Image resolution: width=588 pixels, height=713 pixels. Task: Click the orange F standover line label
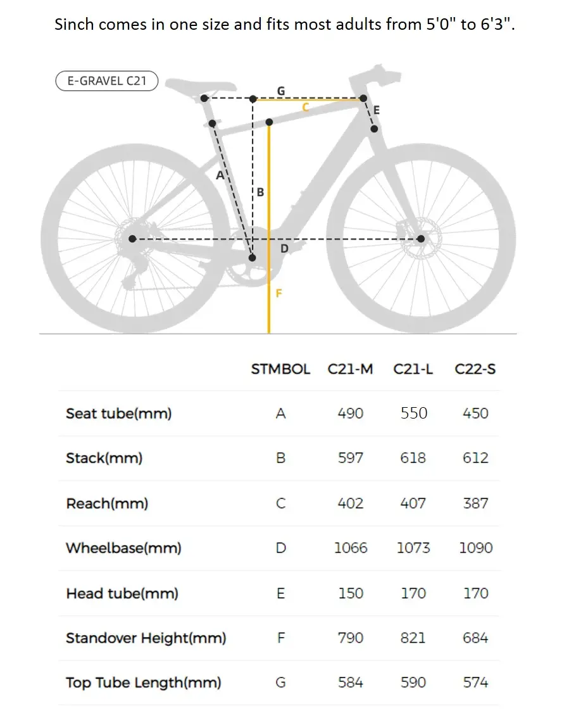pos(278,293)
